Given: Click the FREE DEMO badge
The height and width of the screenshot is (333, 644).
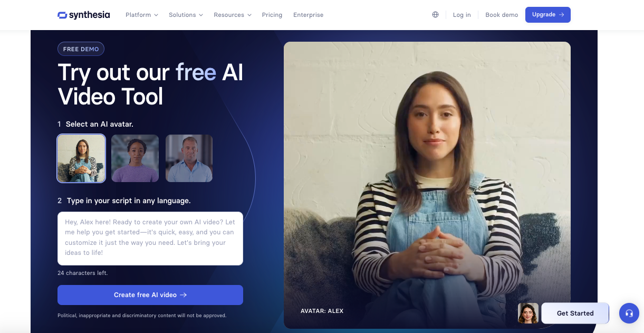Looking at the screenshot, I should 81,49.
